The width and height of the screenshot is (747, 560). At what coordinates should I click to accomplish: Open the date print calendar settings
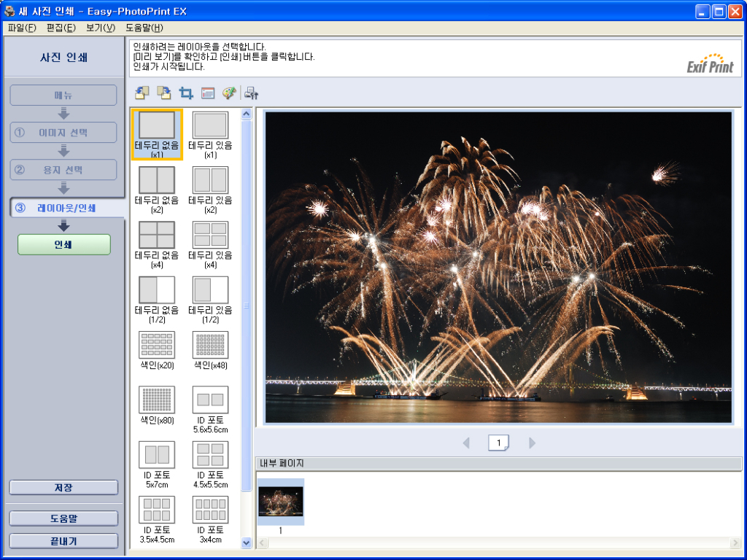pyautogui.click(x=208, y=93)
